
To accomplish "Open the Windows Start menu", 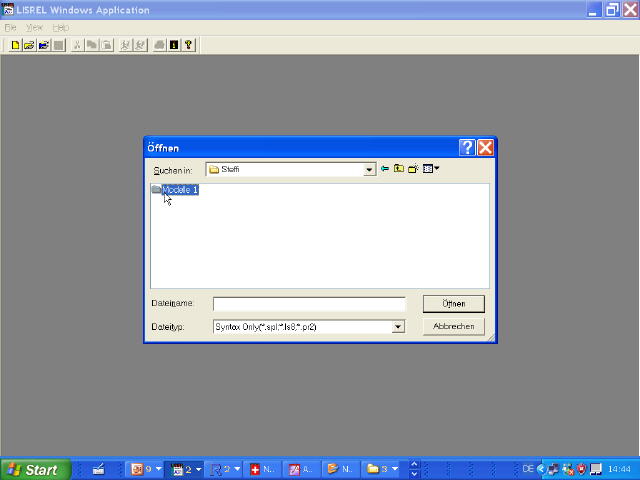I will click(35, 469).
